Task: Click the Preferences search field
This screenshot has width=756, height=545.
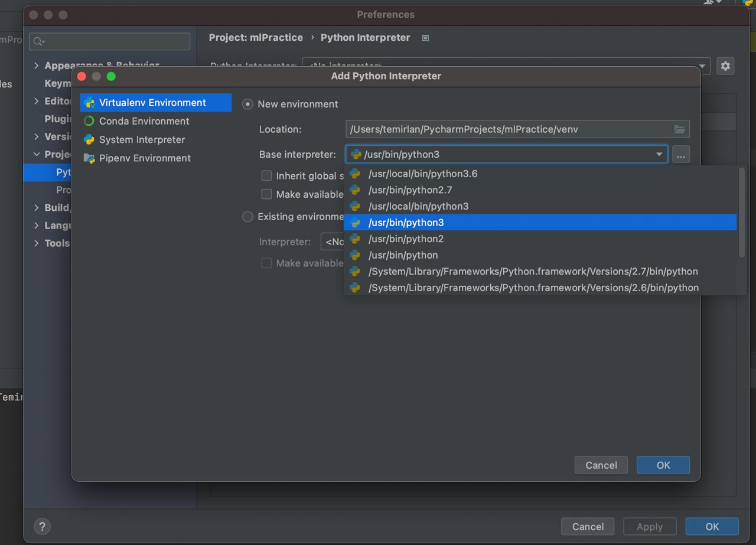Action: (x=110, y=41)
